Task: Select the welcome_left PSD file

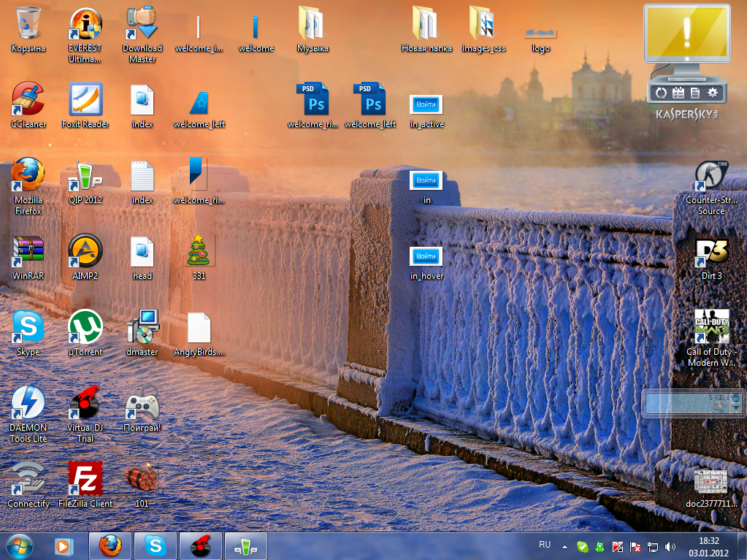Action: pyautogui.click(x=370, y=101)
